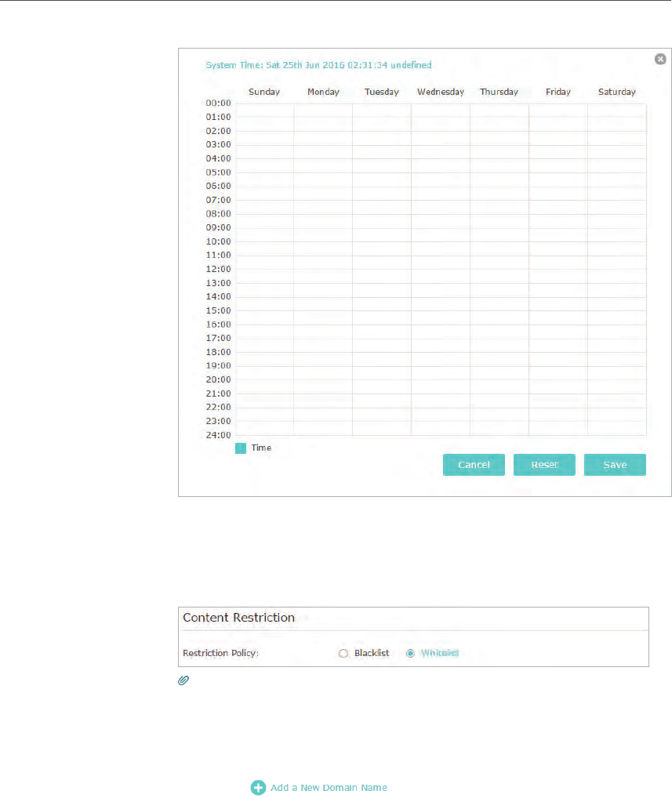Select the Saturday 23:00 schedule cell
The width and height of the screenshot is (672, 798).
[617, 429]
